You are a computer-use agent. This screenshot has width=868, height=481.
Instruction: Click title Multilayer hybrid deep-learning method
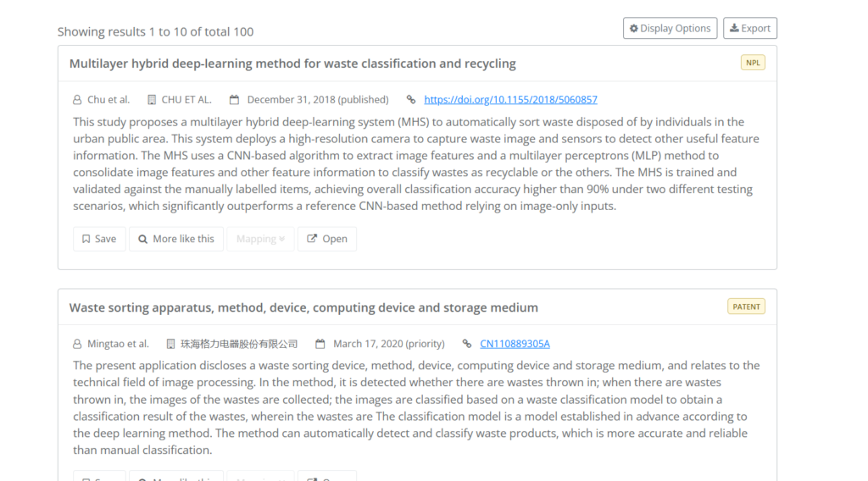point(292,64)
